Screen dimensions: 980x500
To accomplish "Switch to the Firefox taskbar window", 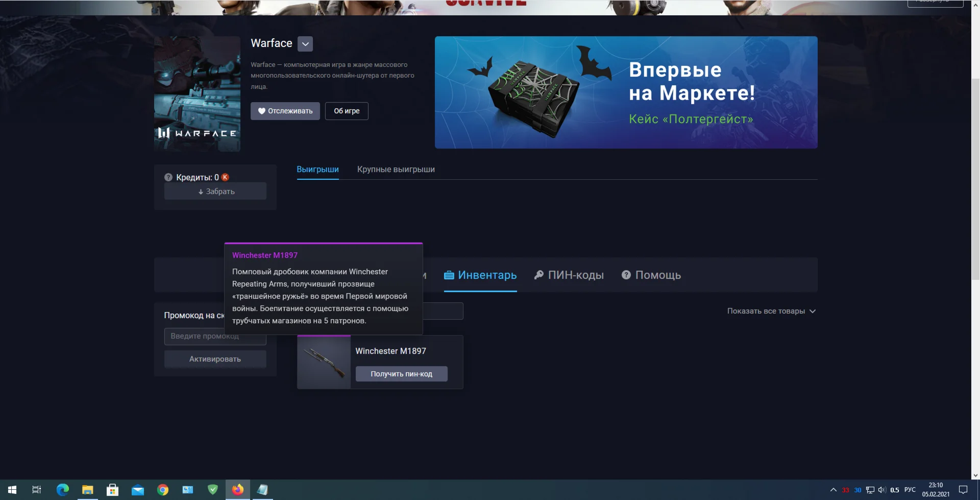I will coord(237,490).
